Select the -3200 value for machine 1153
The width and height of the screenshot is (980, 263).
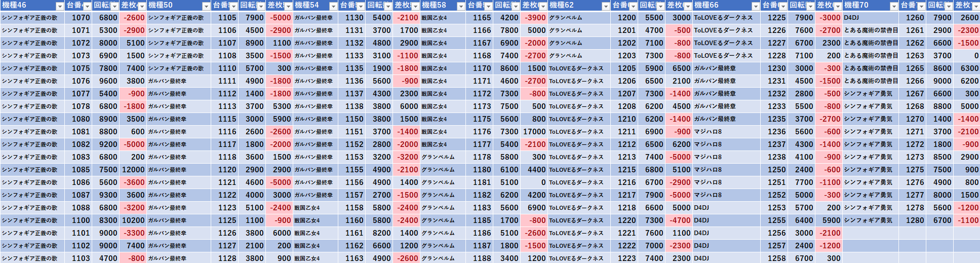pyautogui.click(x=407, y=157)
